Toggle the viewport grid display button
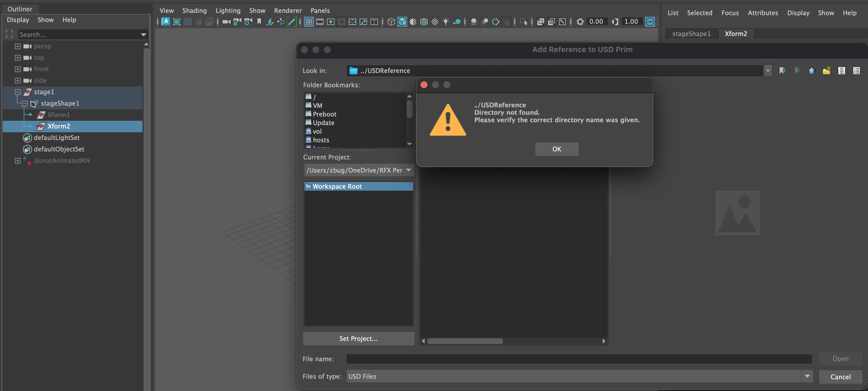Image resolution: width=868 pixels, height=391 pixels. pos(309,22)
